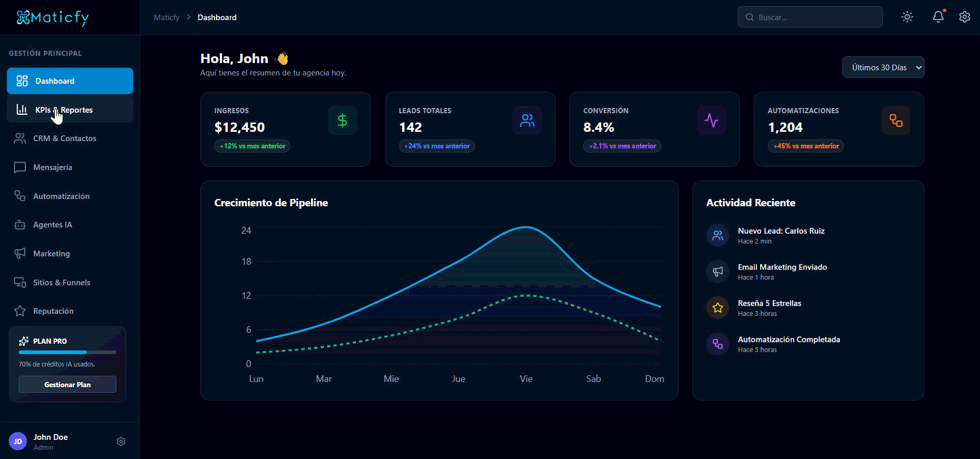The width and height of the screenshot is (980, 459).
Task: Click the credit usage progress bar
Action: pos(67,353)
